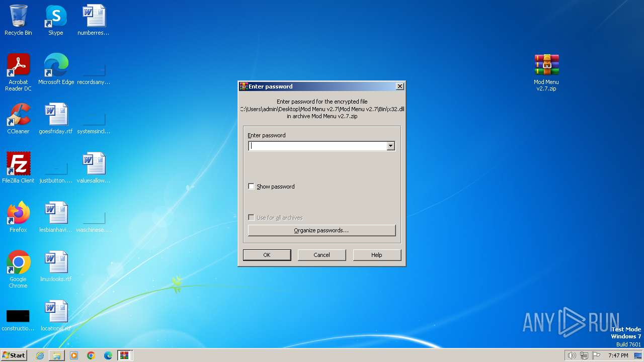Open Action Center flag tray icon
The width and height of the screenshot is (644, 362).
pos(596,355)
